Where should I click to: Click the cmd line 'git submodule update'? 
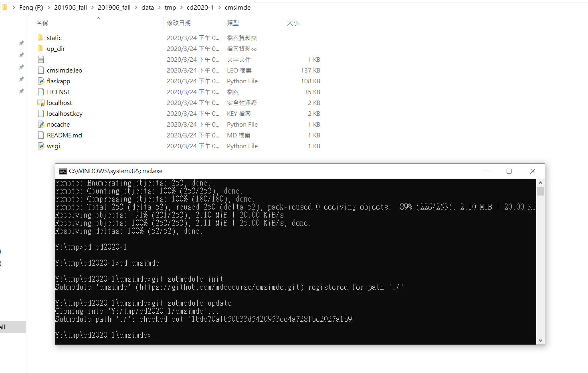[x=192, y=303]
